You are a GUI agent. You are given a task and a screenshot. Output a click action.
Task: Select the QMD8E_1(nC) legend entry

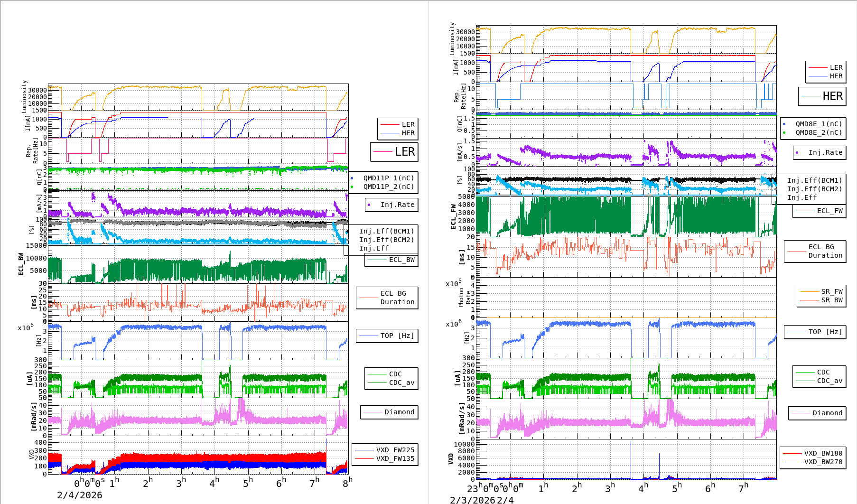[x=818, y=124]
